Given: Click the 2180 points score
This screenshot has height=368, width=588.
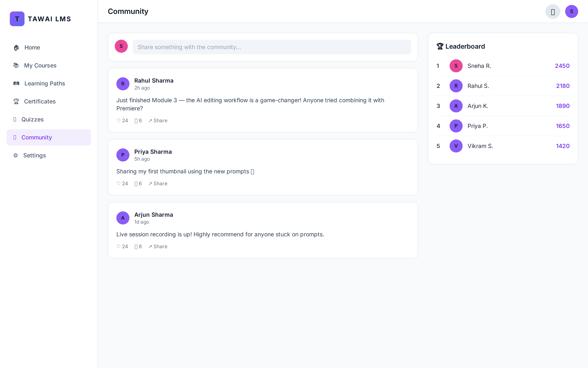Looking at the screenshot, I should tap(563, 86).
